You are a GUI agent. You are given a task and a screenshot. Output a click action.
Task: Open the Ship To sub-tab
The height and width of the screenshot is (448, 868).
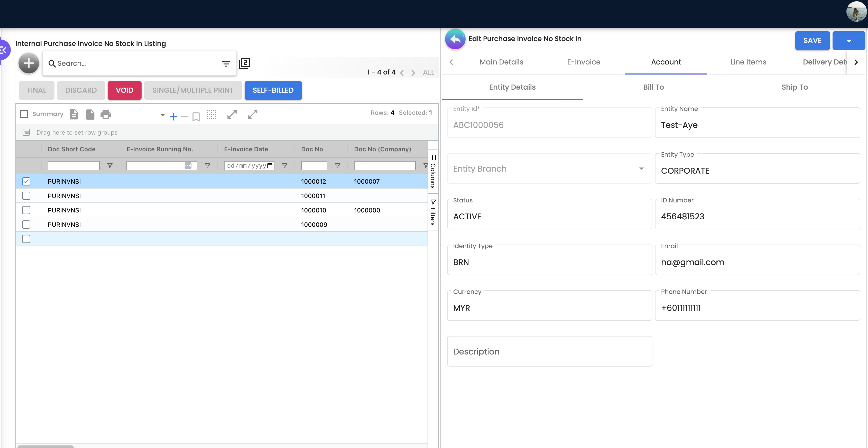[795, 87]
